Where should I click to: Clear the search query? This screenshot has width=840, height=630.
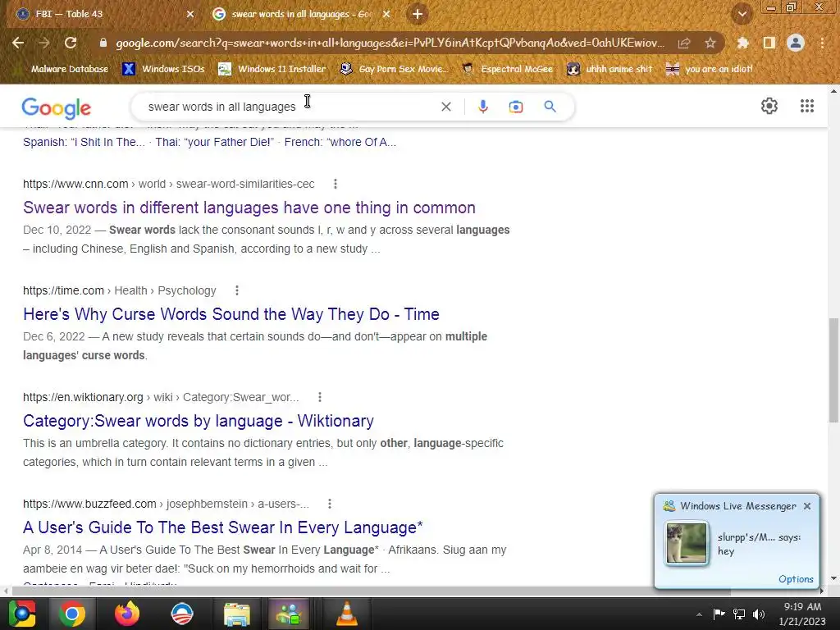point(445,107)
